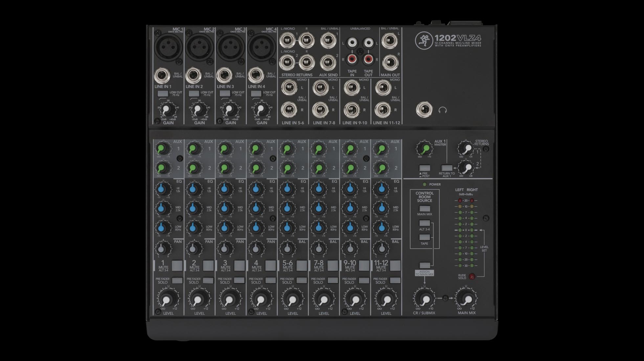Select the TAPE IN left RCA connector

click(352, 43)
